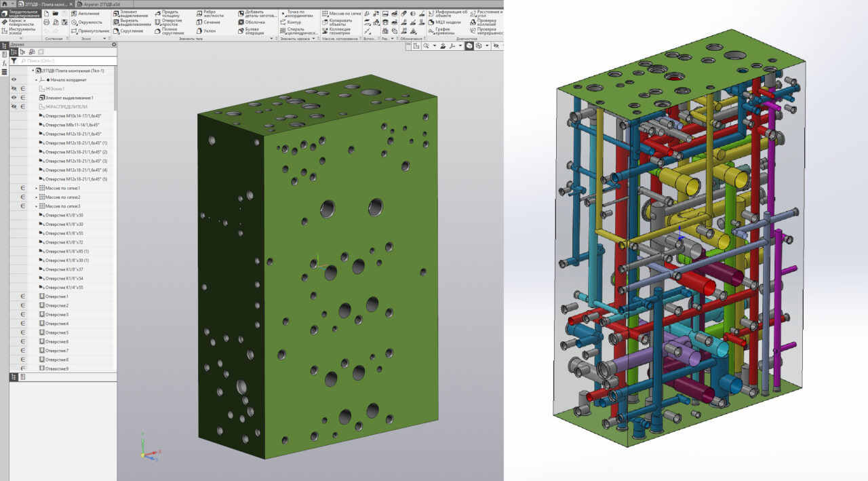This screenshot has width=868, height=481.
Task: Activate the Сечение section tool
Action: (208, 22)
